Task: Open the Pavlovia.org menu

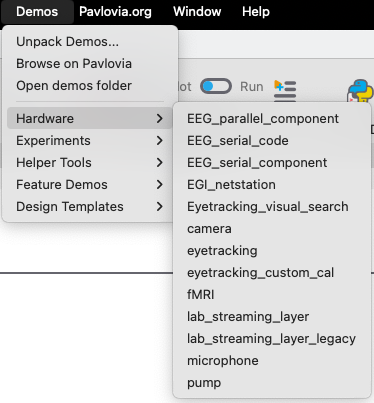Action: (x=115, y=12)
